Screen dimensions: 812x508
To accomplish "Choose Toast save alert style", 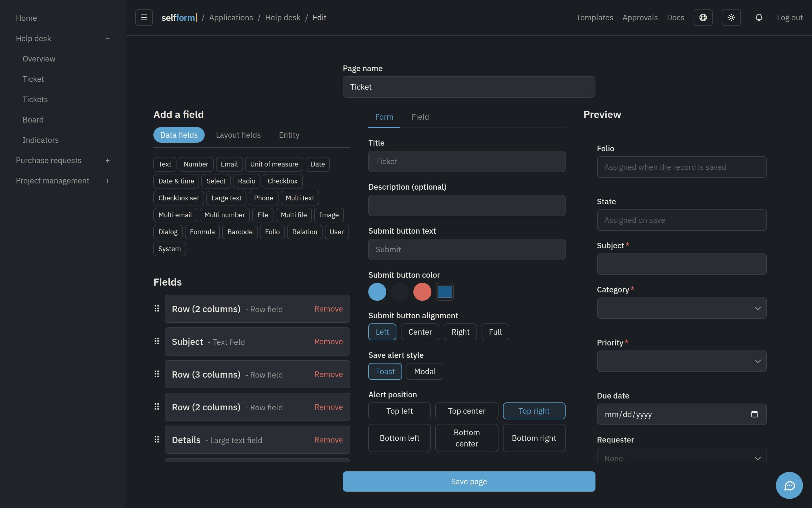I will click(x=385, y=371).
